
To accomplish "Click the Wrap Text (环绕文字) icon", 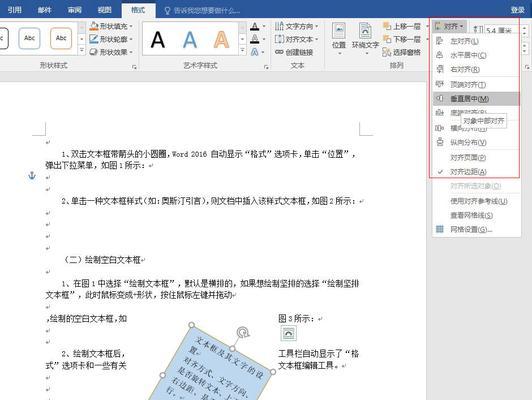I will 365,31.
